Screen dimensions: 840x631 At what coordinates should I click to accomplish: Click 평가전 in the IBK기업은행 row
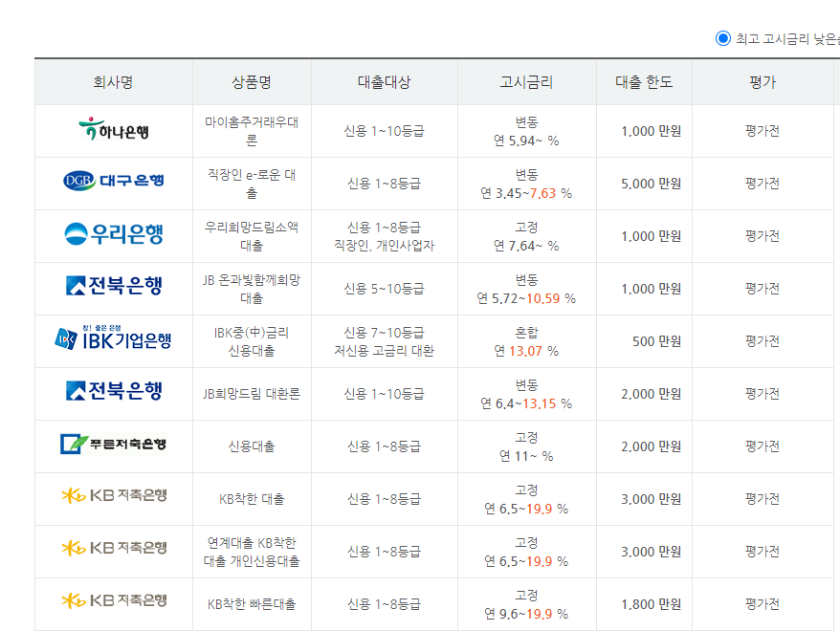[x=763, y=341]
